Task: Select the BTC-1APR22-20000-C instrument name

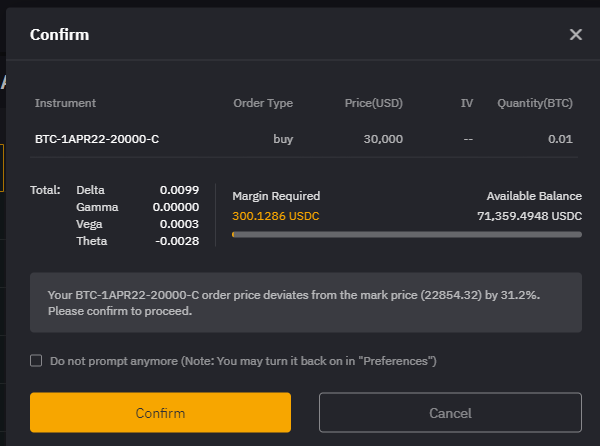Action: (x=97, y=139)
